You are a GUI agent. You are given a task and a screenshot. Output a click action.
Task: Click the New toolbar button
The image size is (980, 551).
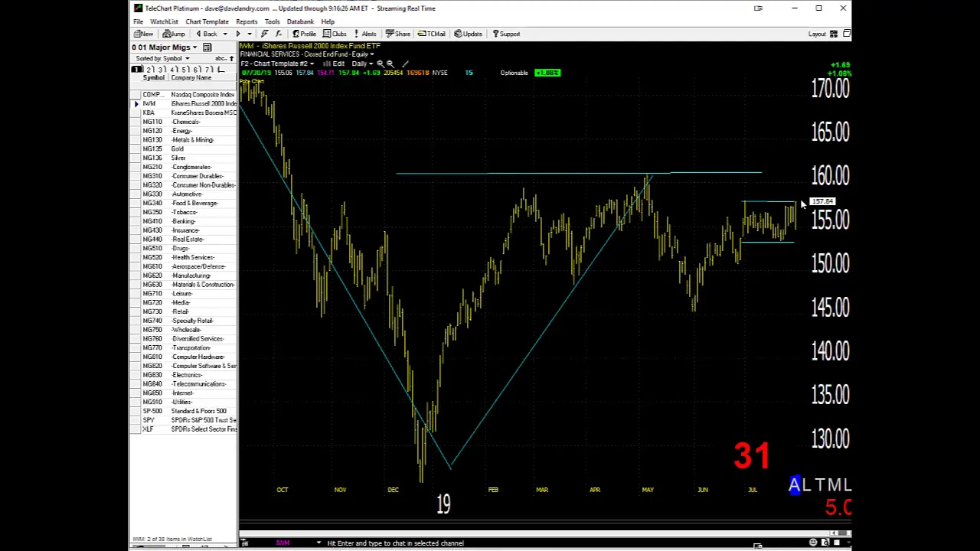pos(143,34)
